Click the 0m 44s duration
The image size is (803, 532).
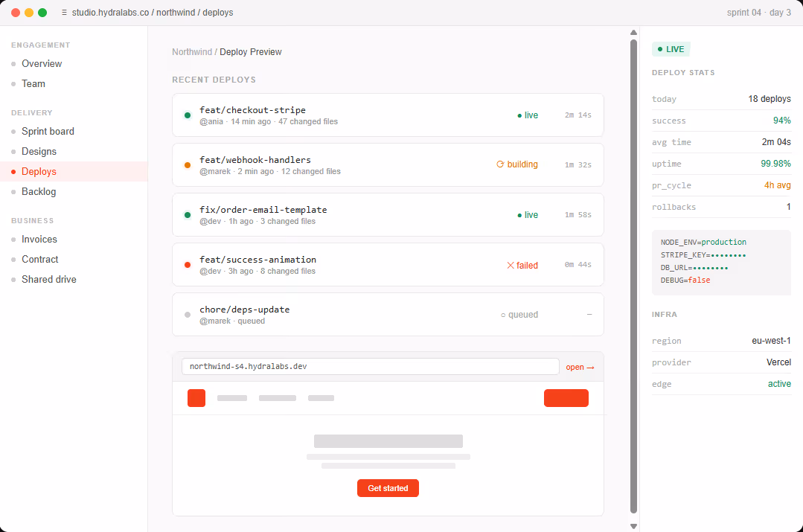(578, 265)
